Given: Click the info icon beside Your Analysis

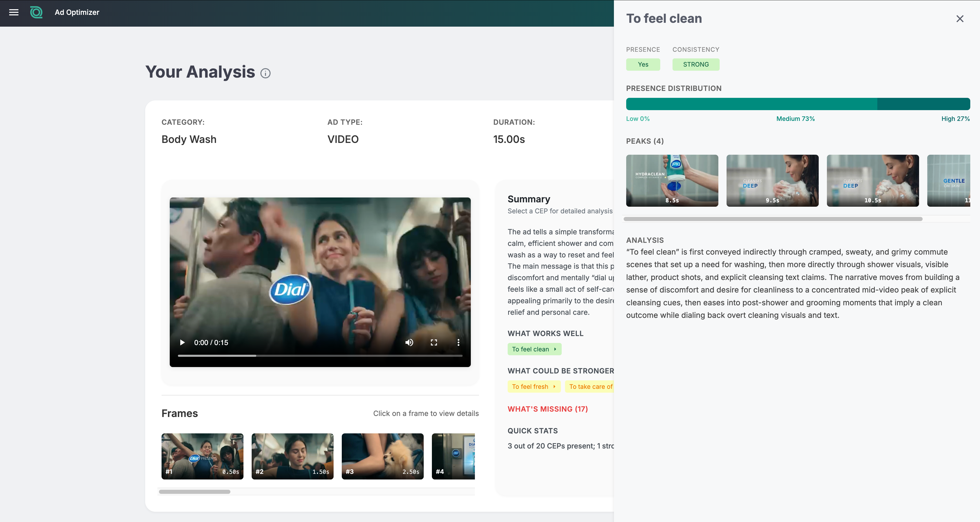Looking at the screenshot, I should (x=265, y=73).
